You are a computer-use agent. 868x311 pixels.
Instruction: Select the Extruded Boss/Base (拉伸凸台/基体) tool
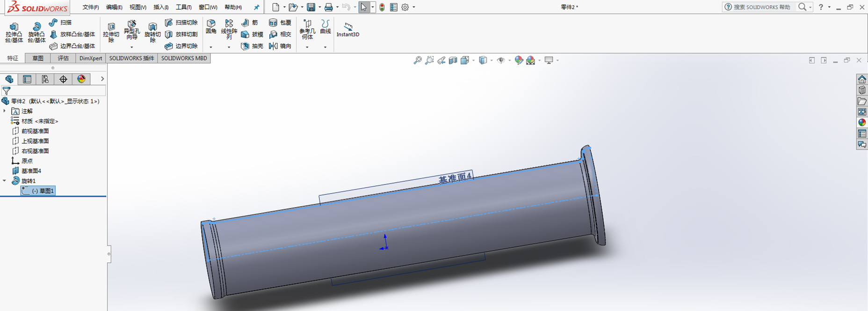tap(14, 32)
